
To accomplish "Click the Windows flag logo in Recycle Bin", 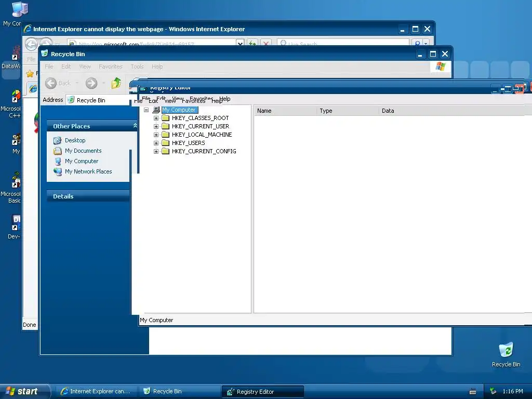I will (441, 66).
